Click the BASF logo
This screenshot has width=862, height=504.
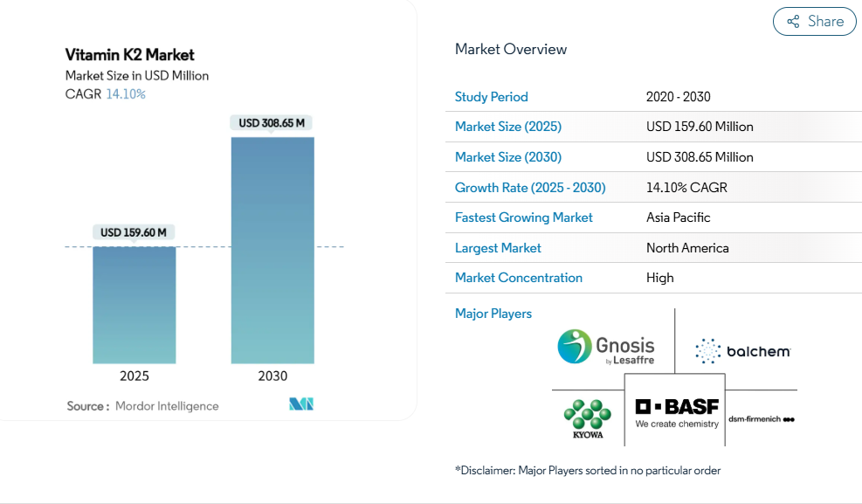676,412
